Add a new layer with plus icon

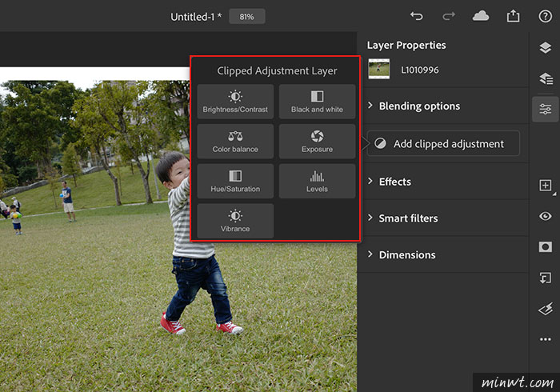click(546, 186)
